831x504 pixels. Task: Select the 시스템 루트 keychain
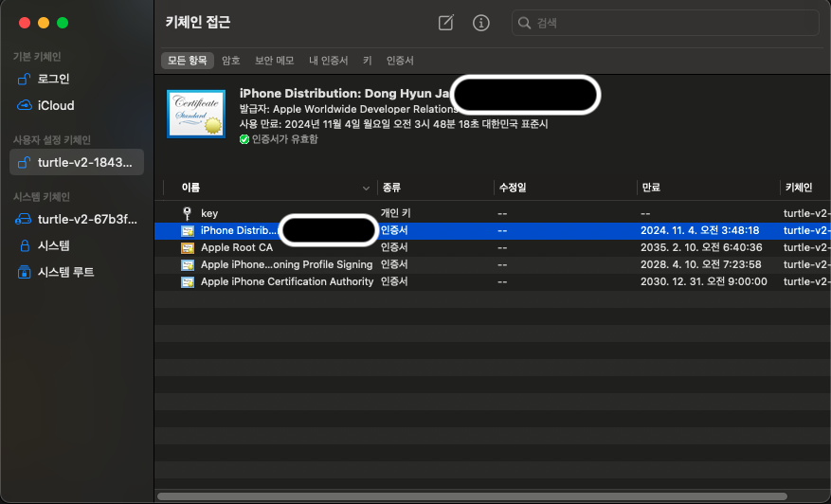(77, 272)
